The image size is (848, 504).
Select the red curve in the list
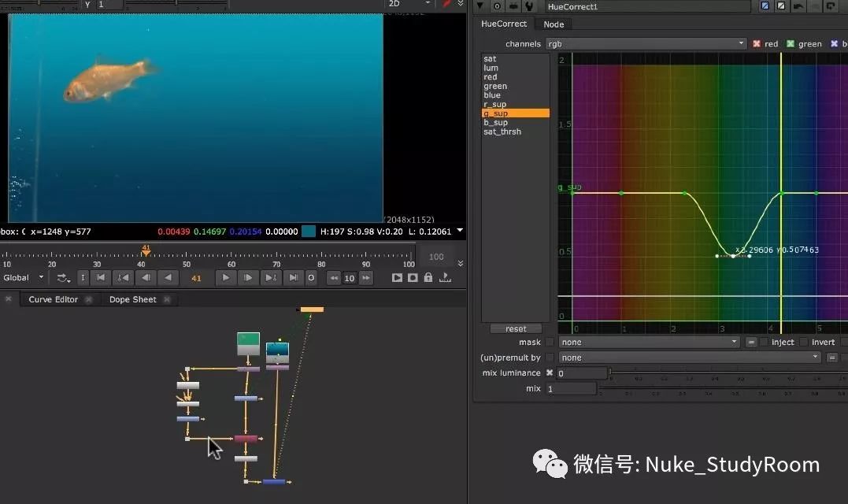click(491, 77)
